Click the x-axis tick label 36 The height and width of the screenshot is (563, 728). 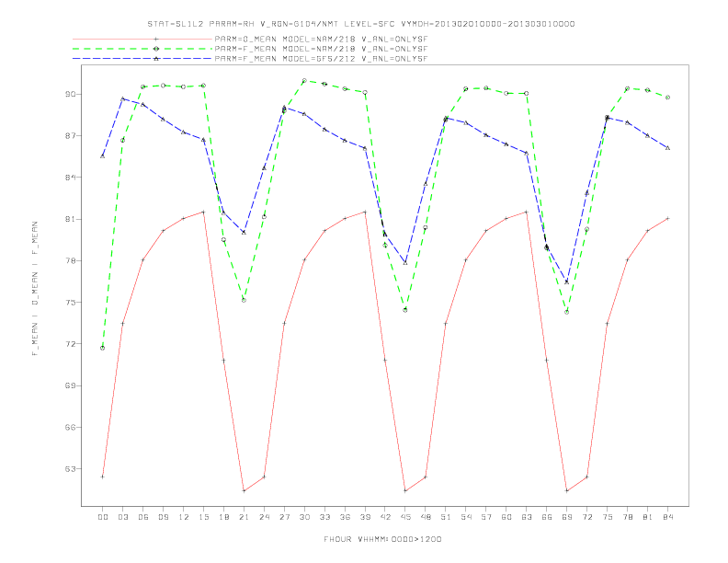(x=345, y=517)
